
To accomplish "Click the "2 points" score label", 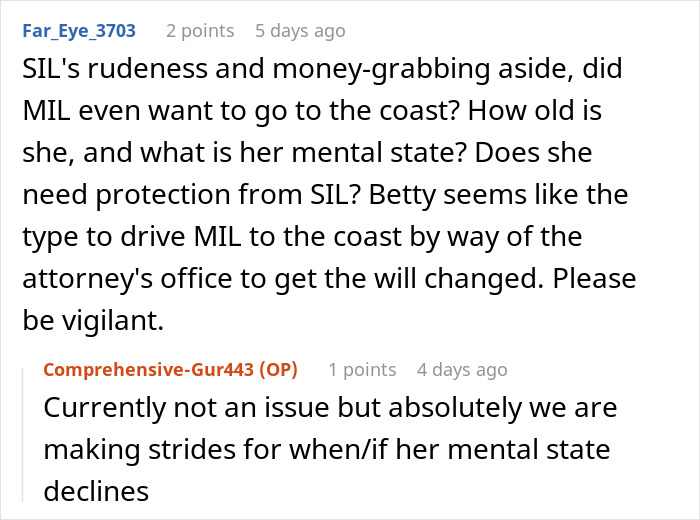I will [200, 31].
